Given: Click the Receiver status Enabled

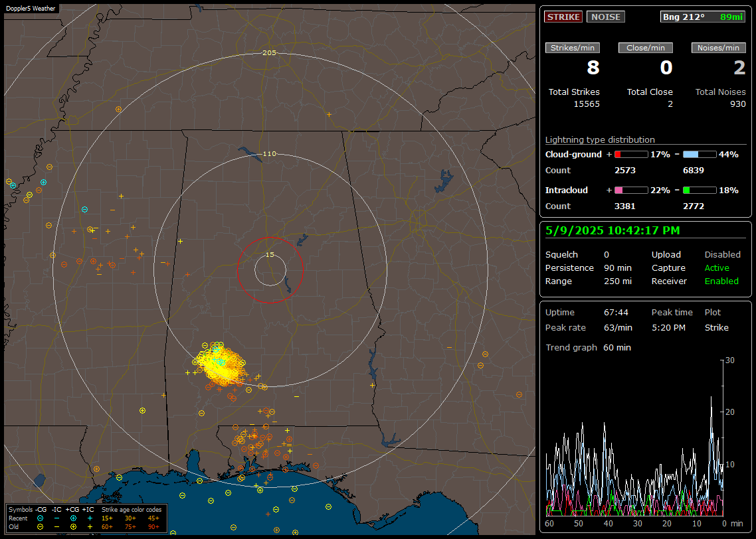Looking at the screenshot, I should (x=721, y=281).
